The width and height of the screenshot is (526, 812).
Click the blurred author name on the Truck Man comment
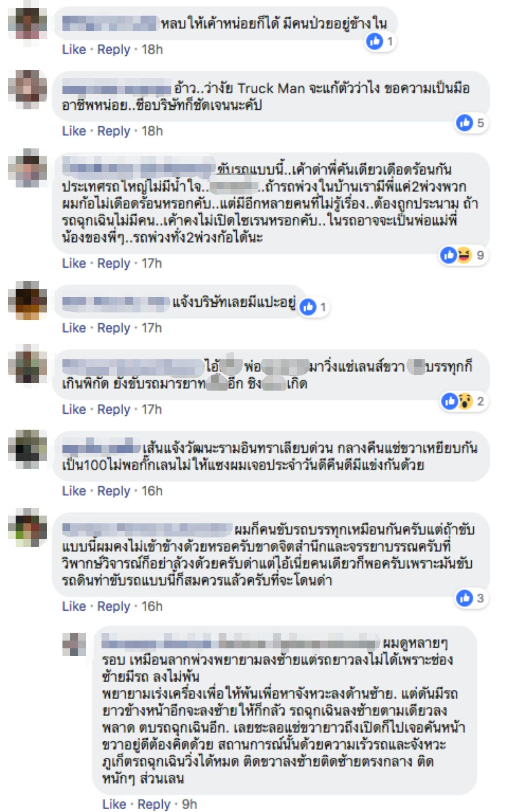[117, 89]
